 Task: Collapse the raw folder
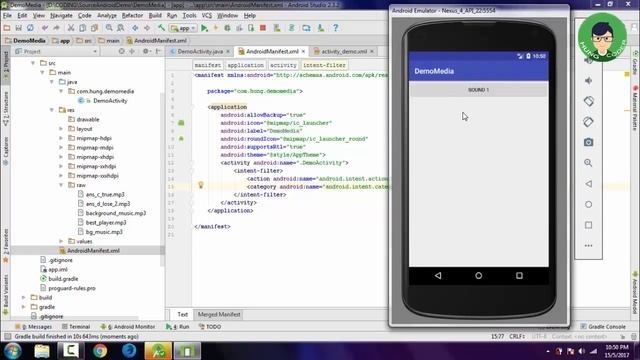pyautogui.click(x=61, y=185)
